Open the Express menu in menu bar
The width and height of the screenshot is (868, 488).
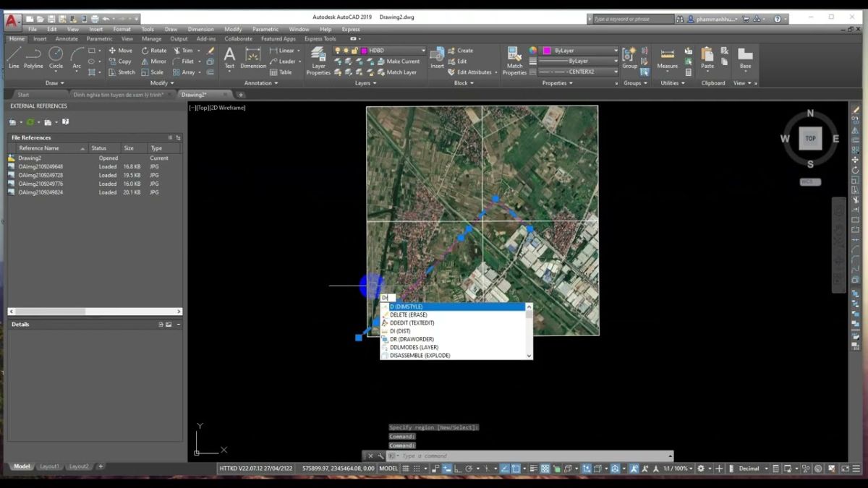(351, 30)
